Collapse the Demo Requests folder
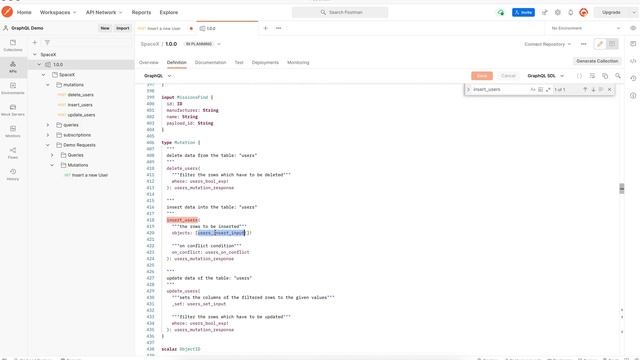The height and width of the screenshot is (360, 640). pyautogui.click(x=48, y=145)
